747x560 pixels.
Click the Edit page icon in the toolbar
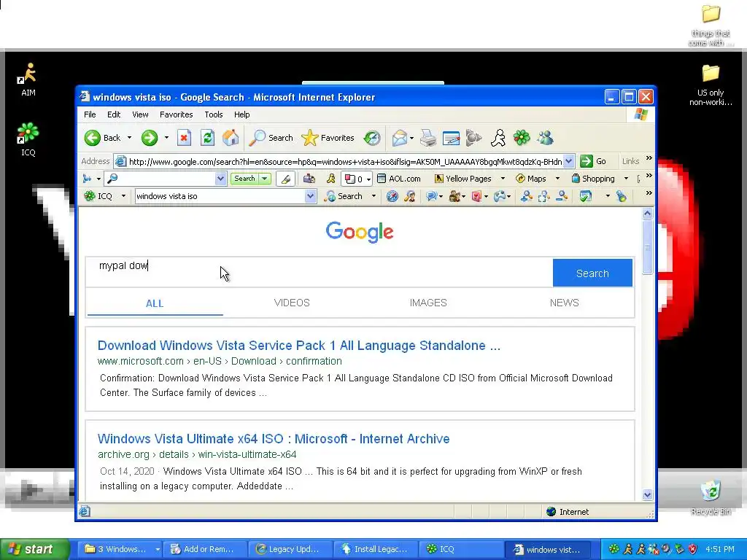click(451, 138)
